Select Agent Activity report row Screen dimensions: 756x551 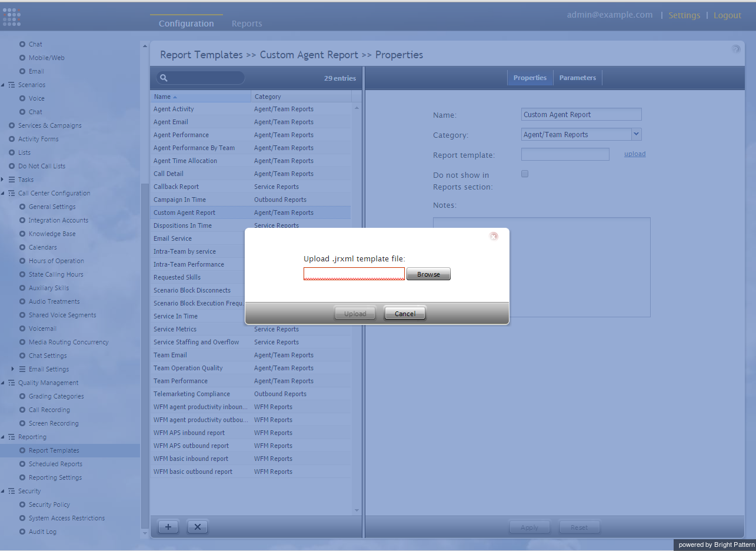pyautogui.click(x=251, y=109)
